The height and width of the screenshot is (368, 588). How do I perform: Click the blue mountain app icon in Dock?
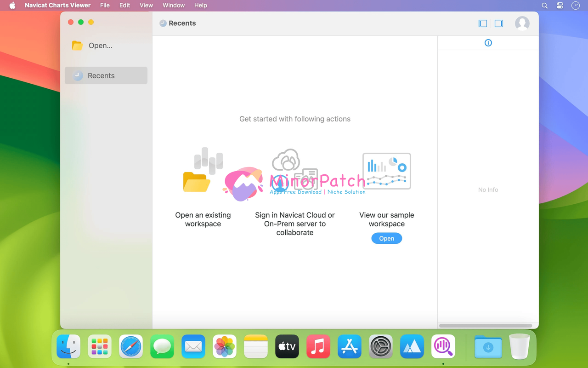tap(412, 346)
